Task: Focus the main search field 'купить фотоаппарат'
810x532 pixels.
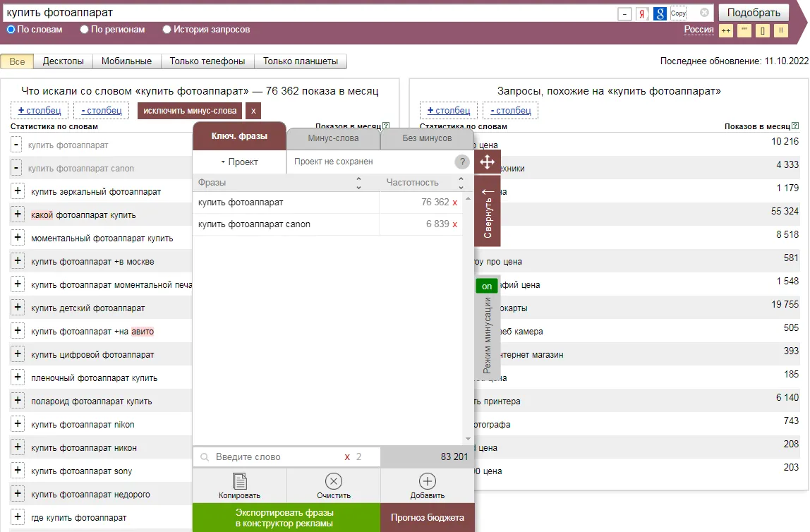Action: point(310,13)
